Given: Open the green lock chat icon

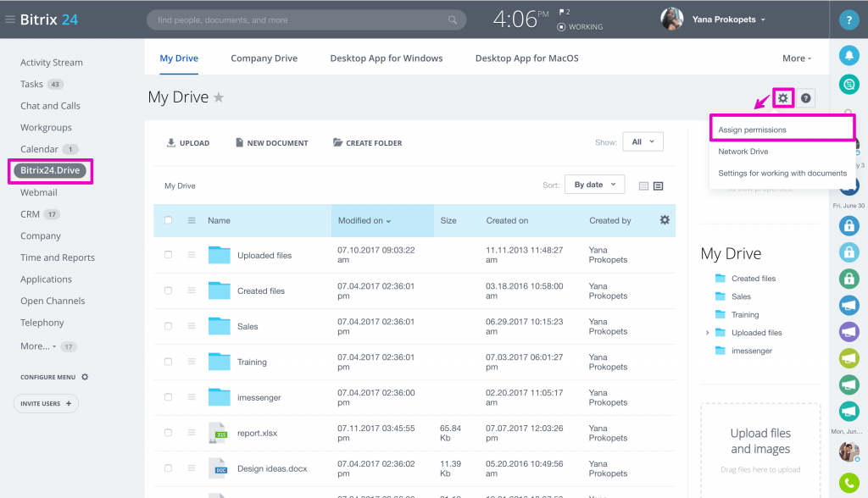Looking at the screenshot, I should [x=849, y=279].
